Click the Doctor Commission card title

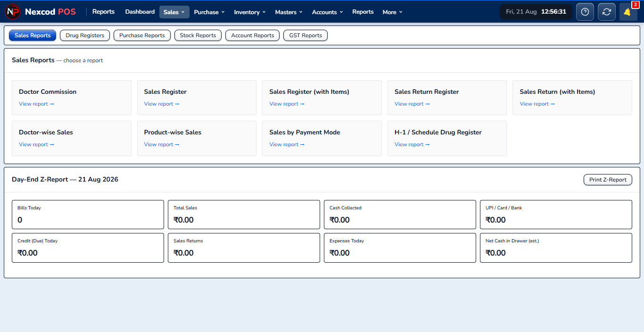pyautogui.click(x=48, y=92)
